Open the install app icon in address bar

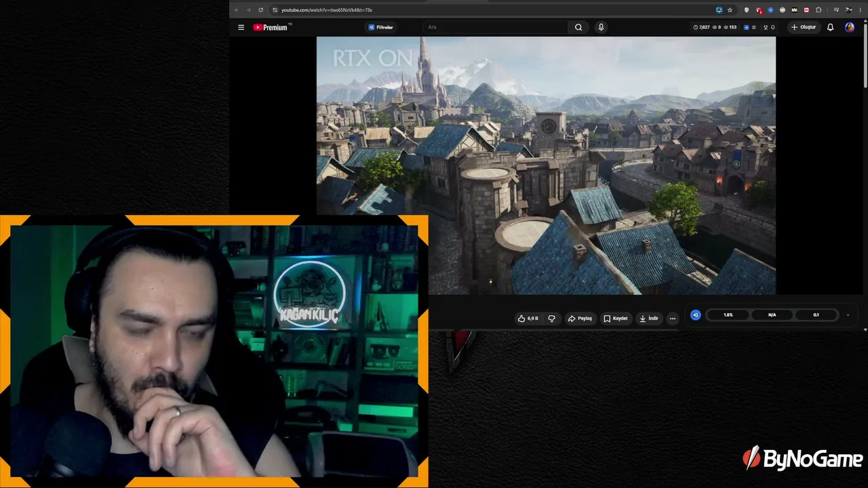click(x=719, y=10)
